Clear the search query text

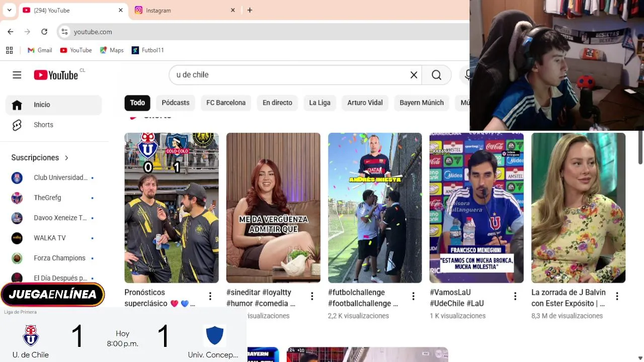click(414, 75)
